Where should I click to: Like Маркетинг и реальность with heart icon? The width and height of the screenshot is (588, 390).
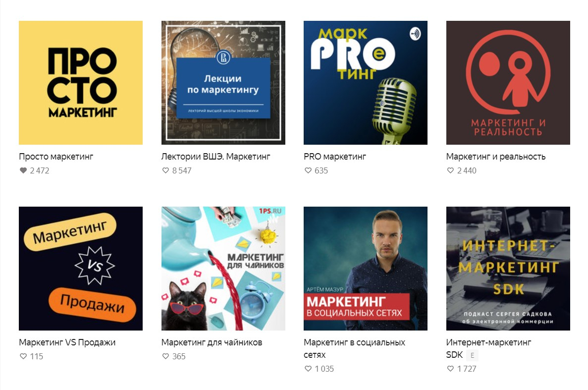click(450, 170)
